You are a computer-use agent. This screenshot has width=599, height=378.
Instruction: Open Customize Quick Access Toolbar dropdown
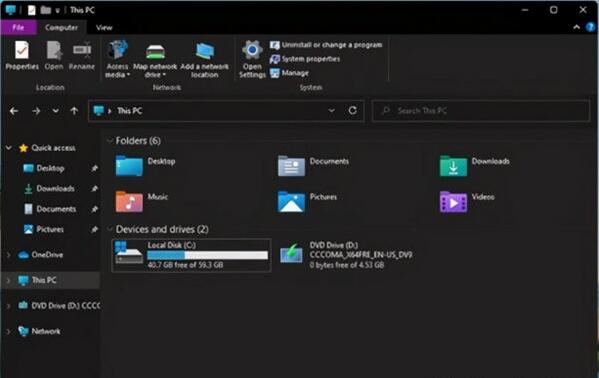pos(57,11)
